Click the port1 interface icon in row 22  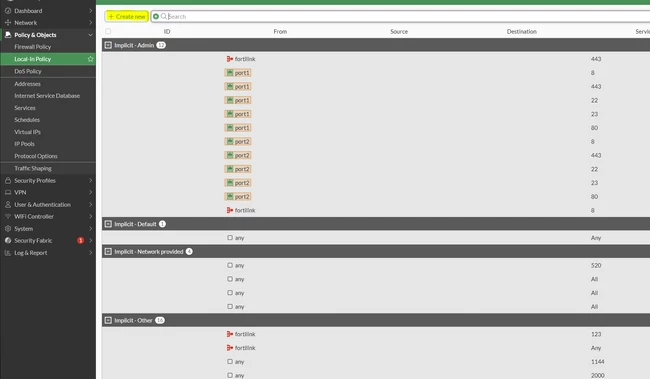point(230,100)
